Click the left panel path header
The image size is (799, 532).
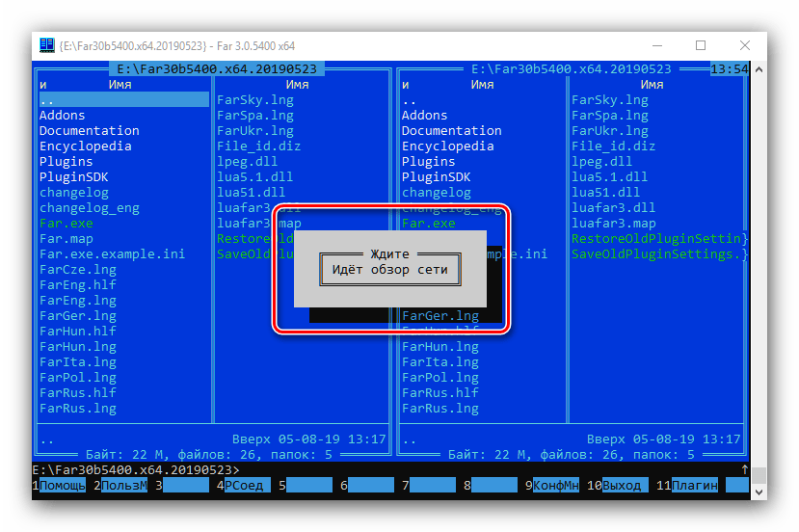[x=220, y=69]
